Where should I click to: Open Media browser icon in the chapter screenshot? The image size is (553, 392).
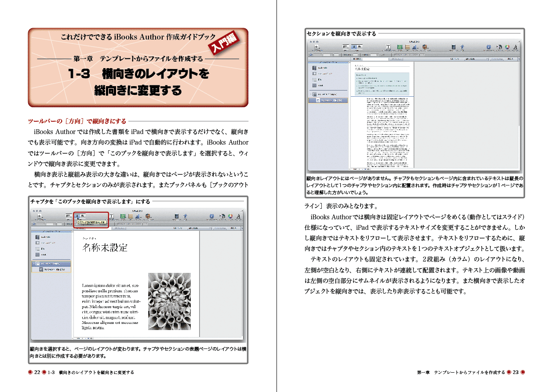click(x=222, y=216)
